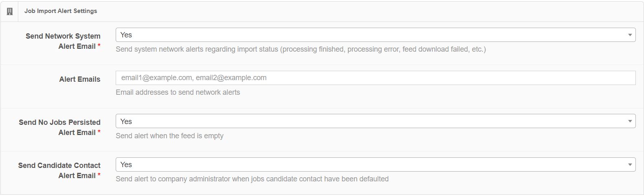Click the 'Email addresses to send network alerts' hint
The image size is (644, 196).
[x=178, y=92]
